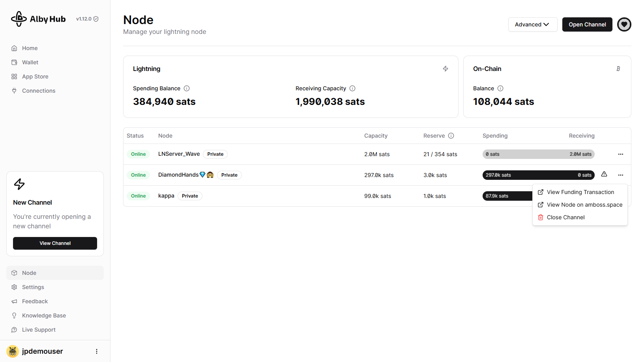Image resolution: width=644 pixels, height=362 pixels.
Task: Click Spending Balance info icon
Action: pos(187,88)
